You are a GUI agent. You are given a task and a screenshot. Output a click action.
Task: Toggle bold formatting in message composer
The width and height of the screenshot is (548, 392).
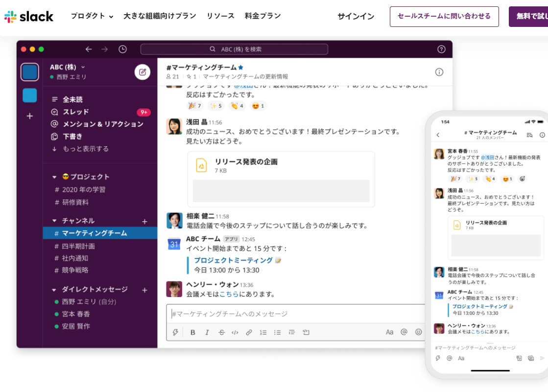coord(192,332)
